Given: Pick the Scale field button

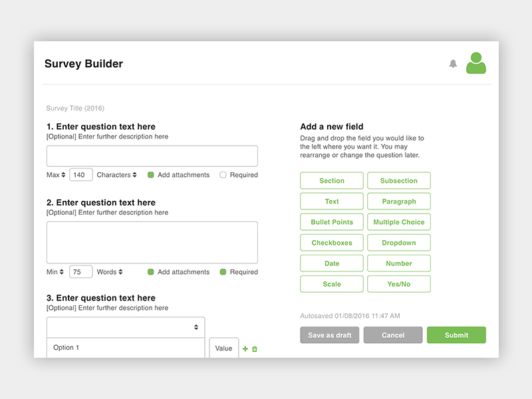Looking at the screenshot, I should click(x=332, y=285).
